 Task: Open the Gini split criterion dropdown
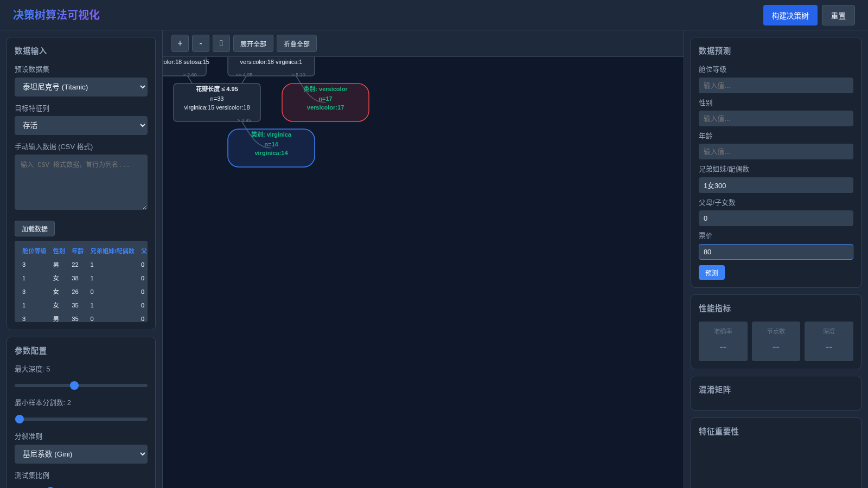[x=81, y=454]
